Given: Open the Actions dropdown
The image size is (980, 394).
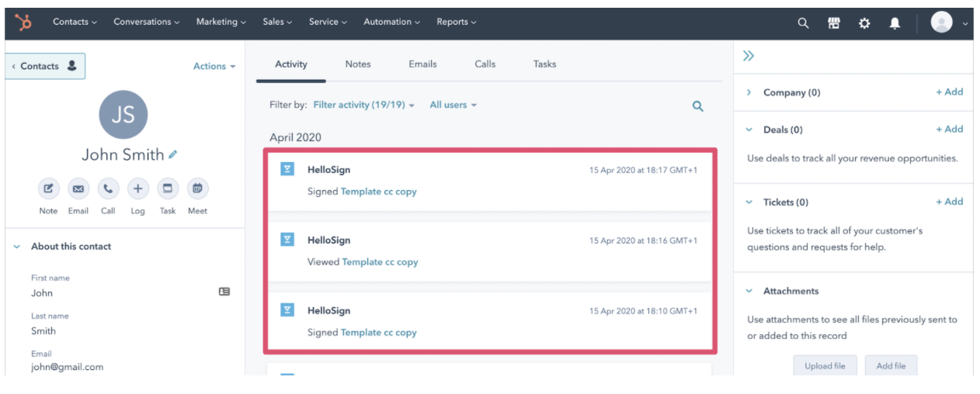Looking at the screenshot, I should tap(214, 67).
